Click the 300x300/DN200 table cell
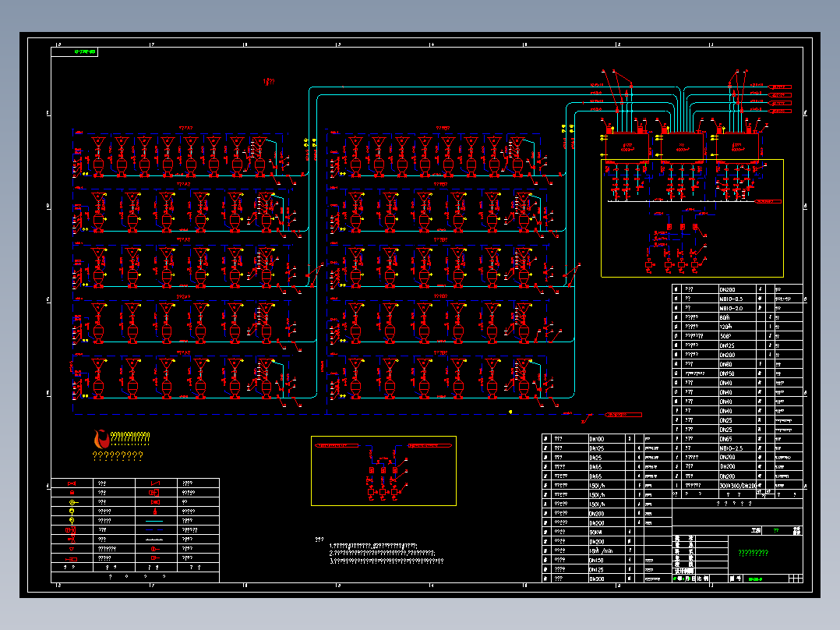Image resolution: width=840 pixels, height=630 pixels. (x=738, y=485)
